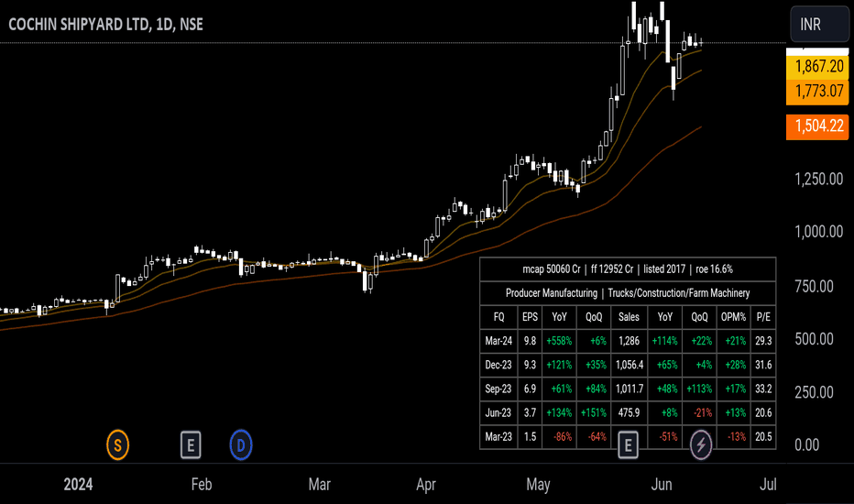Click the 250.00 price axis label
The height and width of the screenshot is (504, 854).
(x=814, y=392)
